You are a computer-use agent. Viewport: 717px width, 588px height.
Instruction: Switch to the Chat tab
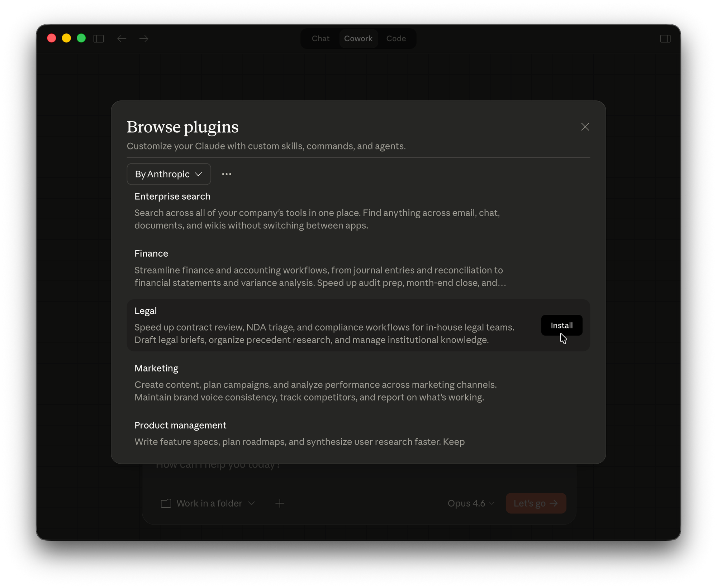(x=320, y=38)
